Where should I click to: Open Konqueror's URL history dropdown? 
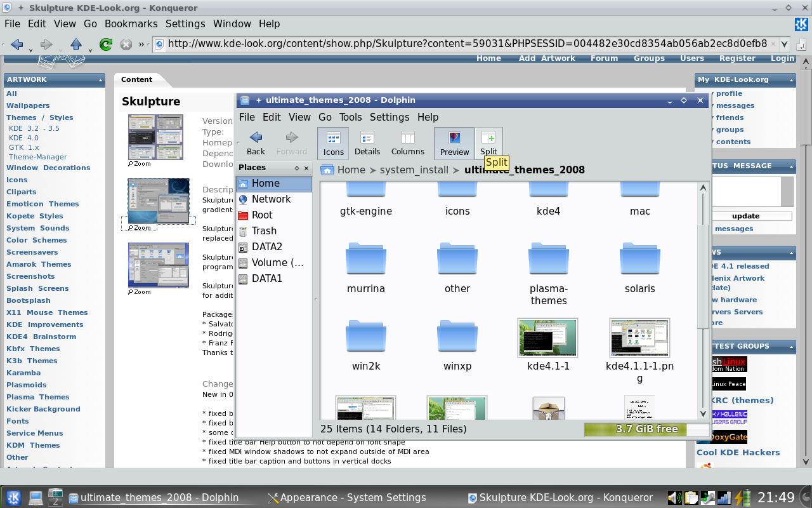point(784,44)
